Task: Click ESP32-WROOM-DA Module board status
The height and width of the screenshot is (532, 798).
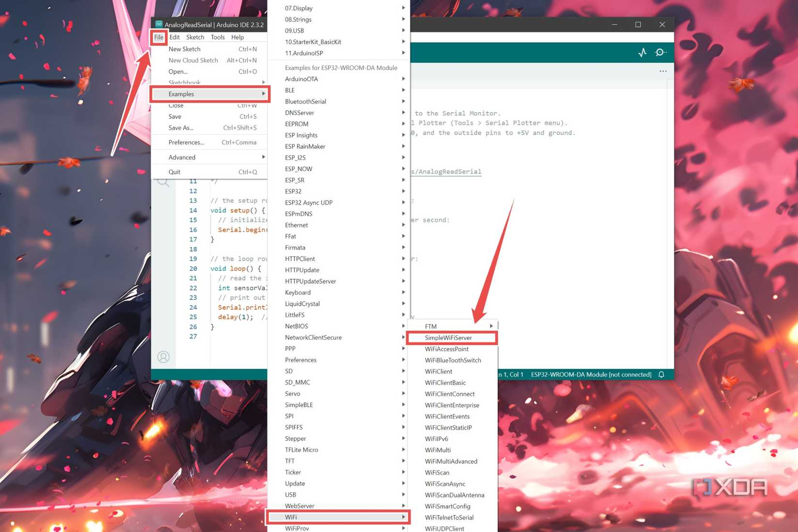Action: (591, 374)
